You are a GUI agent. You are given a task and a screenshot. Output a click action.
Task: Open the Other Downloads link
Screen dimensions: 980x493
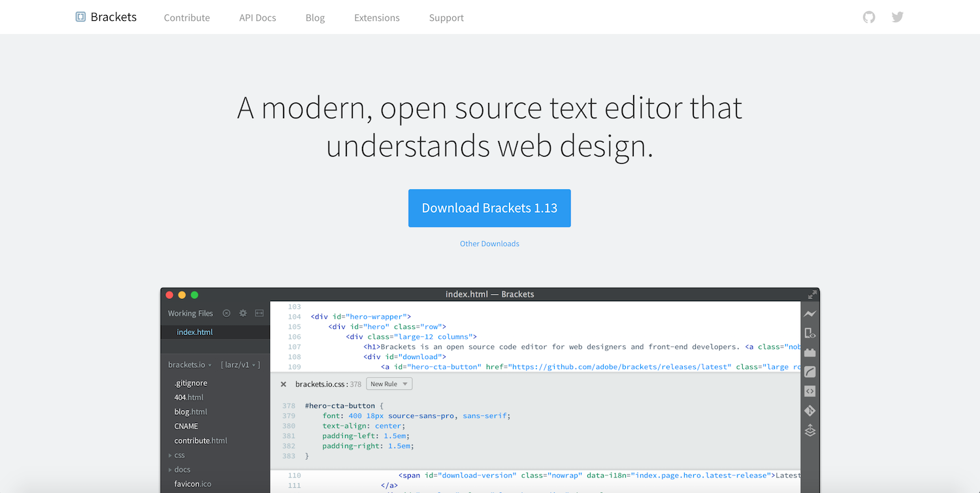click(x=489, y=244)
